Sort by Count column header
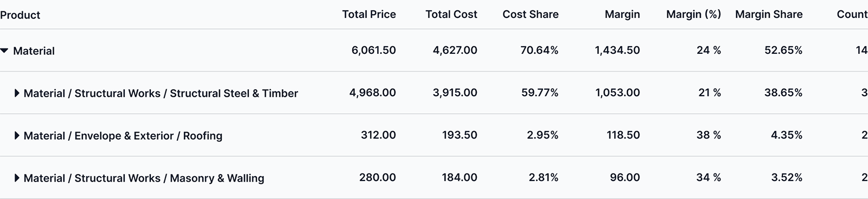This screenshot has height=199, width=868. [x=852, y=15]
